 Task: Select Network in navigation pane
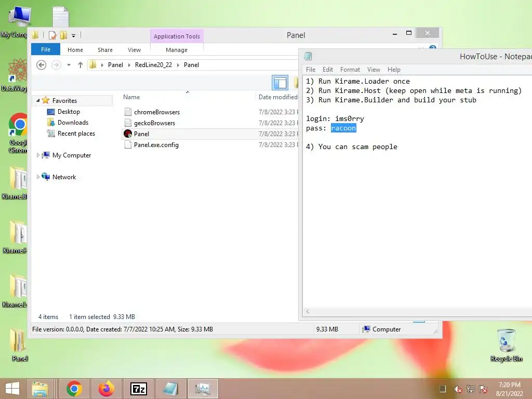click(64, 177)
